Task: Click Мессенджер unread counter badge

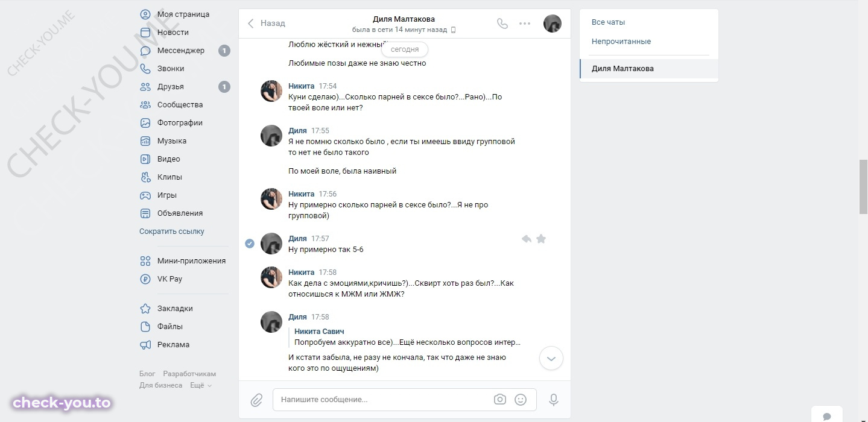Action: [224, 51]
